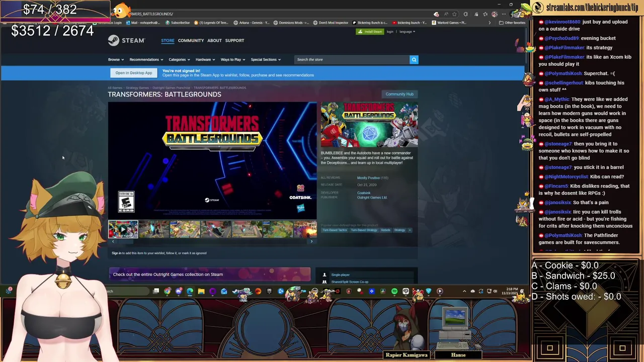
Task: Click in the Search the store field
Action: [351, 60]
